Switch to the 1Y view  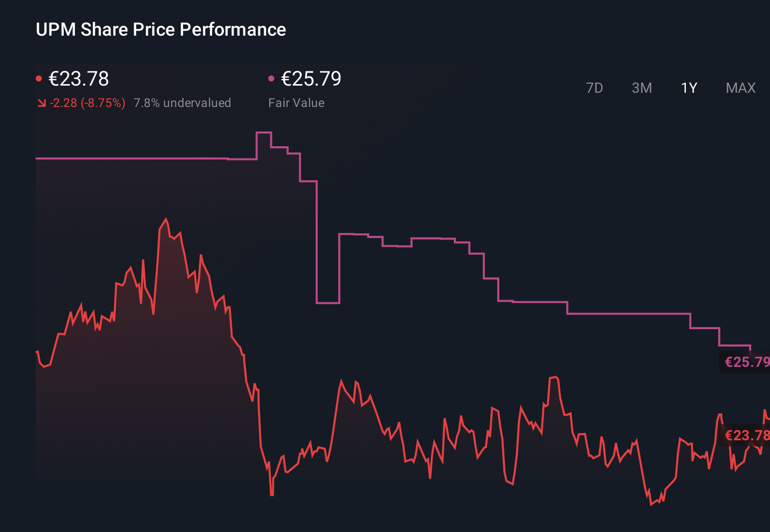point(688,88)
